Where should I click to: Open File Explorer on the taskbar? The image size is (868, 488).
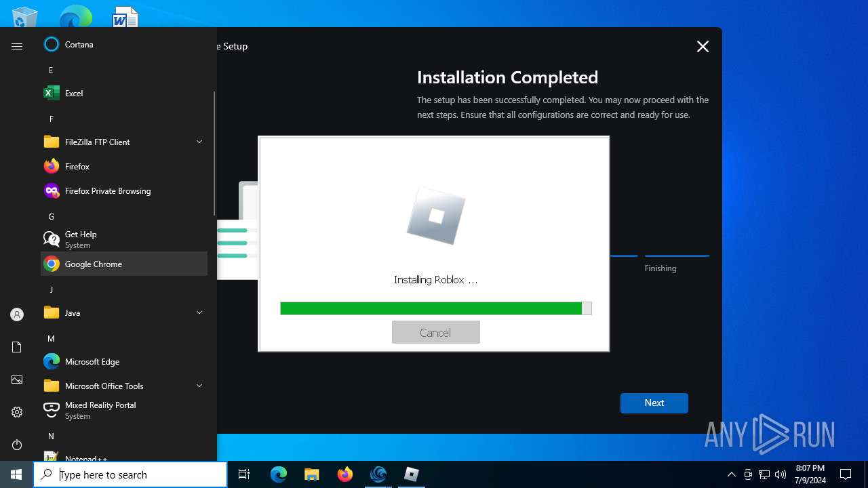click(x=311, y=474)
